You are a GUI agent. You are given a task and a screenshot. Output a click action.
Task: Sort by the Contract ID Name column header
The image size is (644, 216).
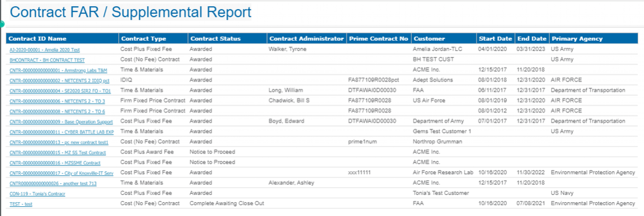pos(38,38)
